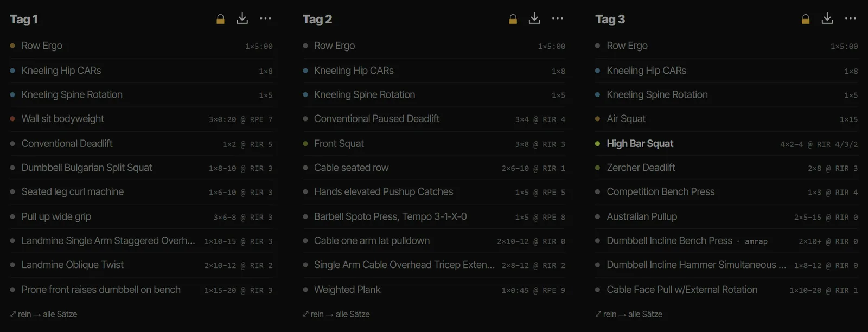This screenshot has width=868, height=332.
Task: Click the expand arrow icon under Tag 2
Action: (305, 314)
